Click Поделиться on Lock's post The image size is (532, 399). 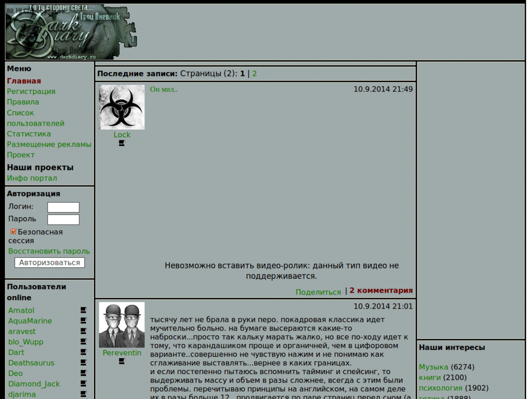(318, 292)
